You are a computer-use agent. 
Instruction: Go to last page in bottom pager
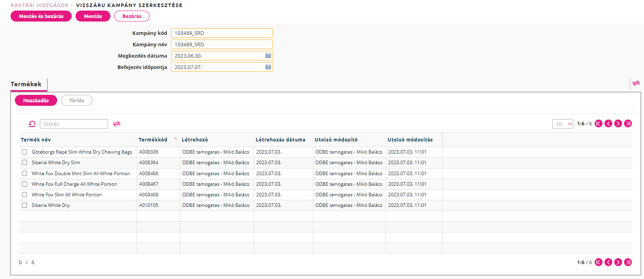tap(628, 263)
